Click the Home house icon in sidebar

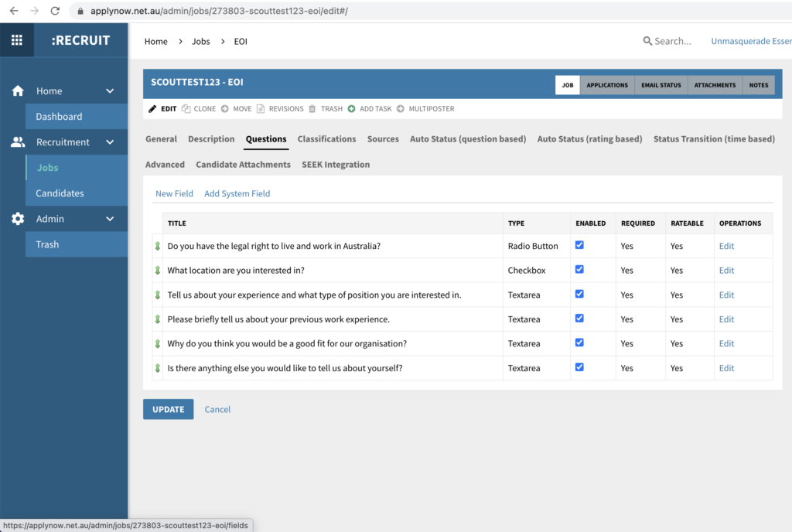click(18, 90)
